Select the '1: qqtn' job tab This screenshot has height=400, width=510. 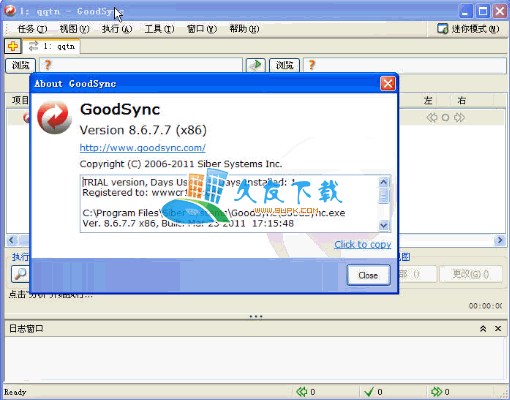click(52, 46)
